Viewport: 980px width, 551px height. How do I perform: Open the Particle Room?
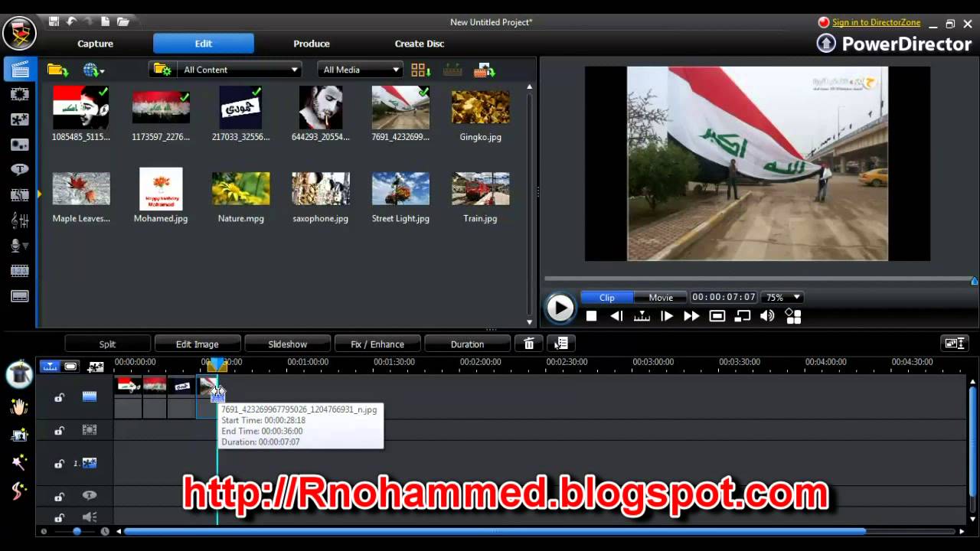pyautogui.click(x=20, y=145)
